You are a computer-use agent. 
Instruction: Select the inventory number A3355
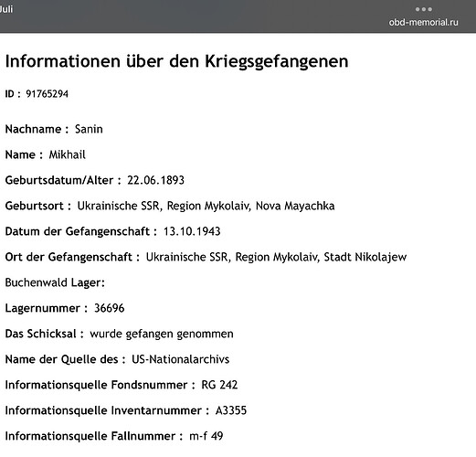(x=231, y=410)
